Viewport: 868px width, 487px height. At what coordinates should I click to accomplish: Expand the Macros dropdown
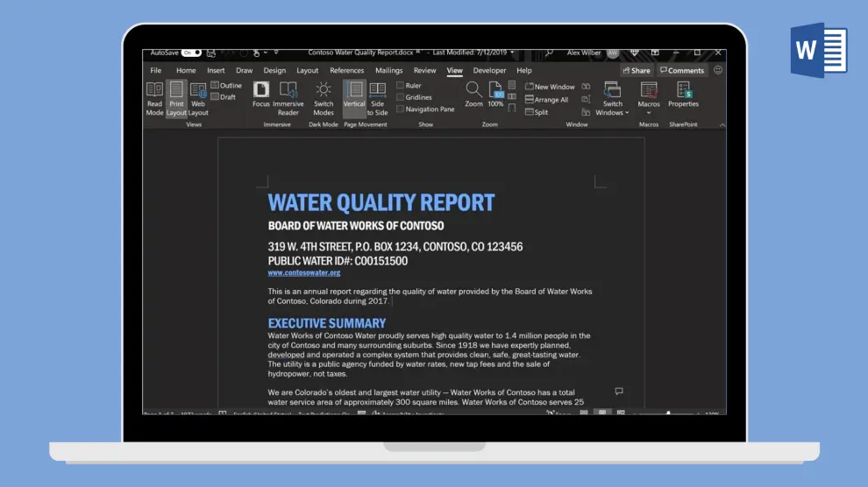649,112
